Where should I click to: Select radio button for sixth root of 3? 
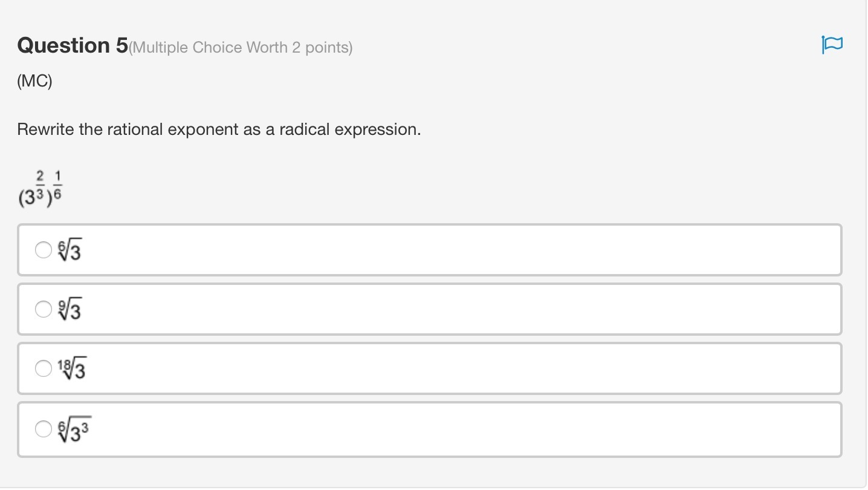pos(44,250)
